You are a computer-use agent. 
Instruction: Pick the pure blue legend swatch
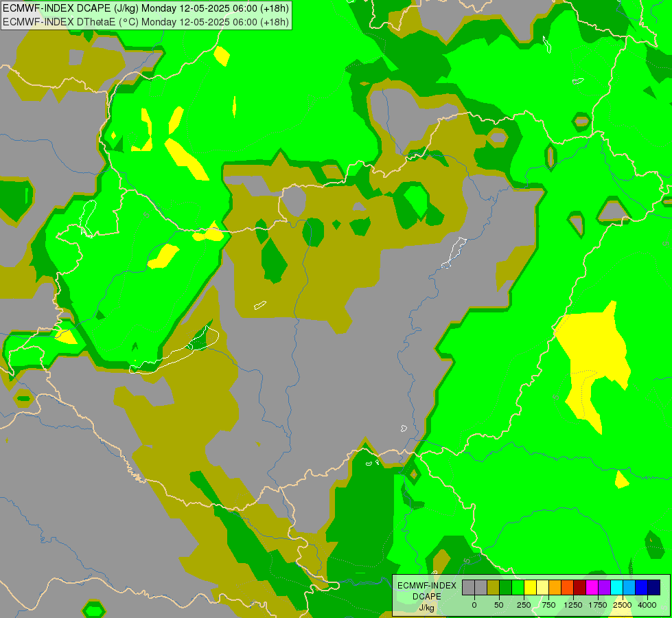coord(641,587)
